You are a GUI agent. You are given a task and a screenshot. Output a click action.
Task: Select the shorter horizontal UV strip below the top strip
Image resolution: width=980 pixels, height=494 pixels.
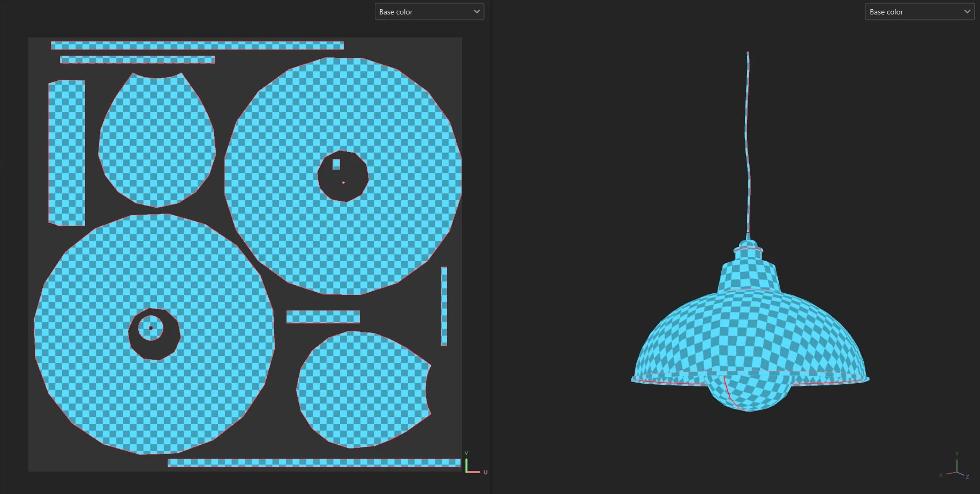(x=137, y=60)
